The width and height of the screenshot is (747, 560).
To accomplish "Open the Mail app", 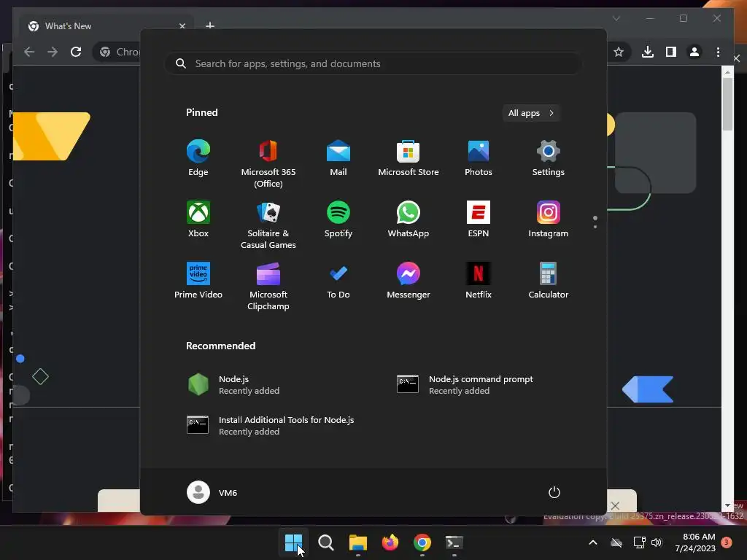I will click(338, 158).
